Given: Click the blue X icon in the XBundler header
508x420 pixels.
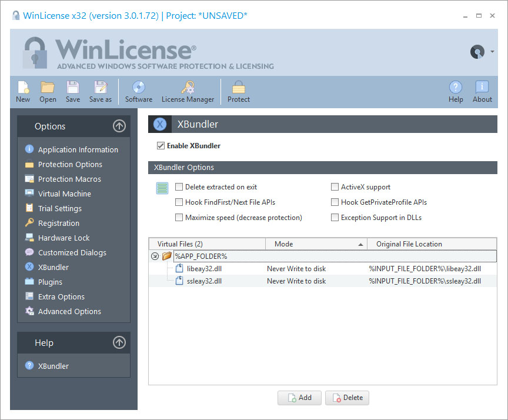Looking at the screenshot, I should coord(160,124).
